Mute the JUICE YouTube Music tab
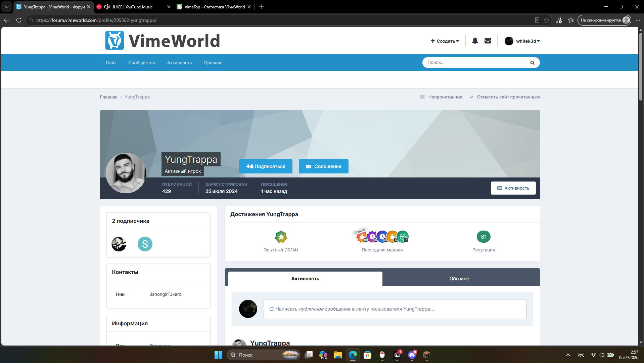The height and width of the screenshot is (363, 644). (x=107, y=7)
